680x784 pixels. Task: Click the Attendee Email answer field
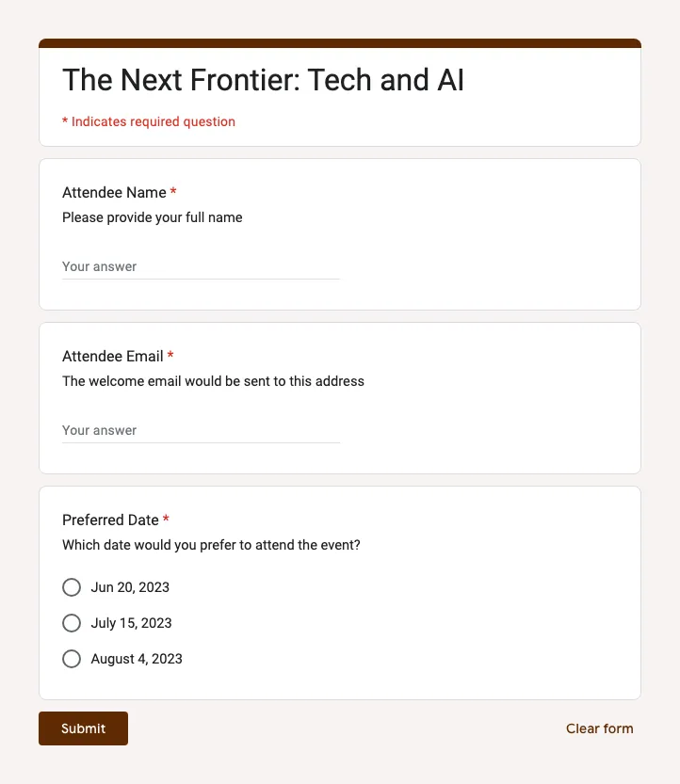click(201, 430)
